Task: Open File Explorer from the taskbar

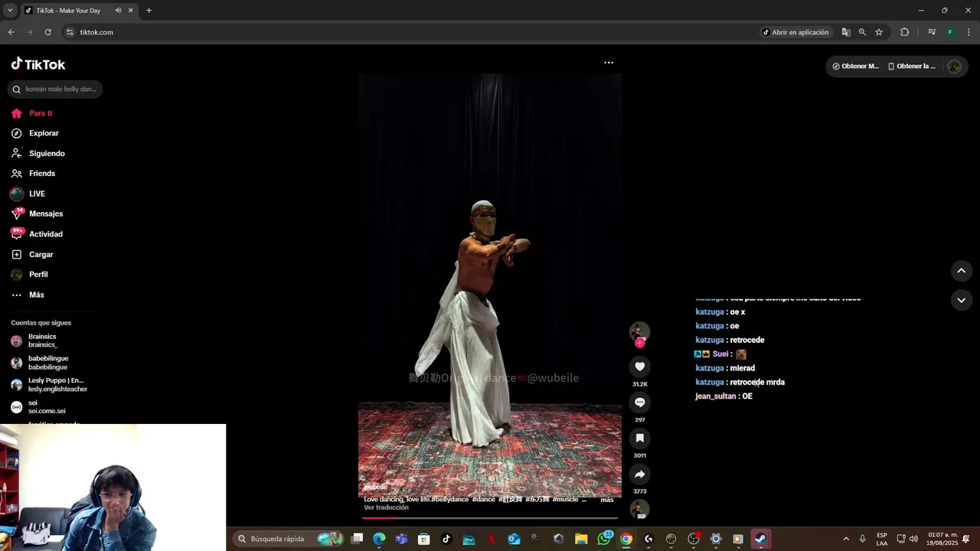Action: [x=581, y=539]
